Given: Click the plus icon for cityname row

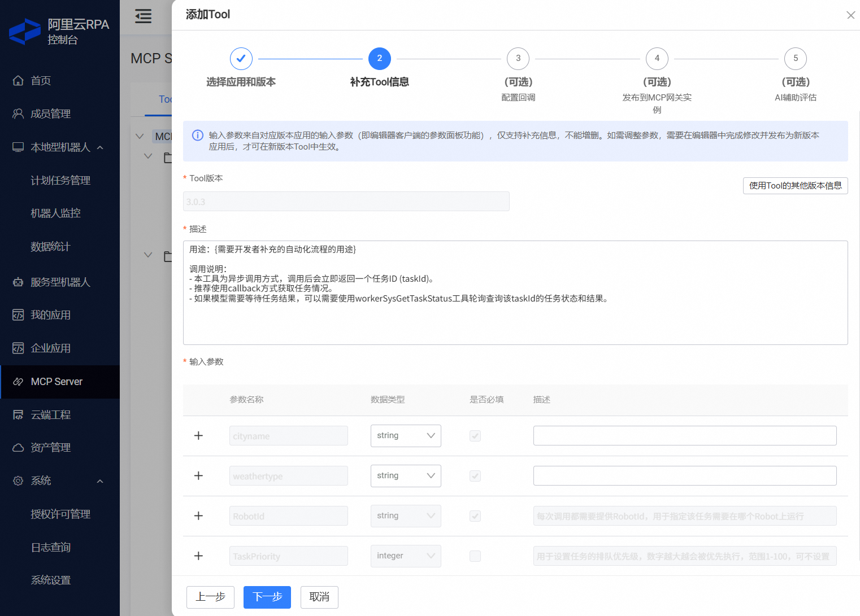Looking at the screenshot, I should click(198, 436).
